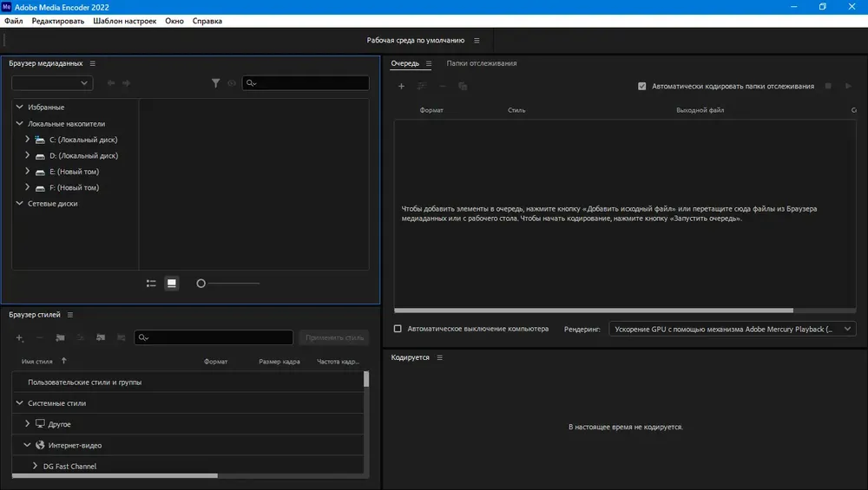This screenshot has height=490, width=868.
Task: Add source file with queue plus icon
Action: tap(401, 86)
